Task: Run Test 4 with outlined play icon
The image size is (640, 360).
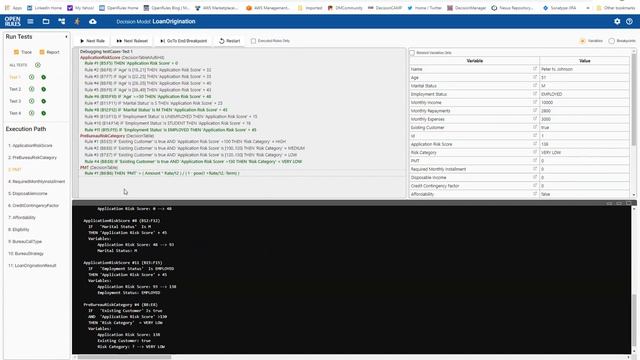Action: (31, 113)
